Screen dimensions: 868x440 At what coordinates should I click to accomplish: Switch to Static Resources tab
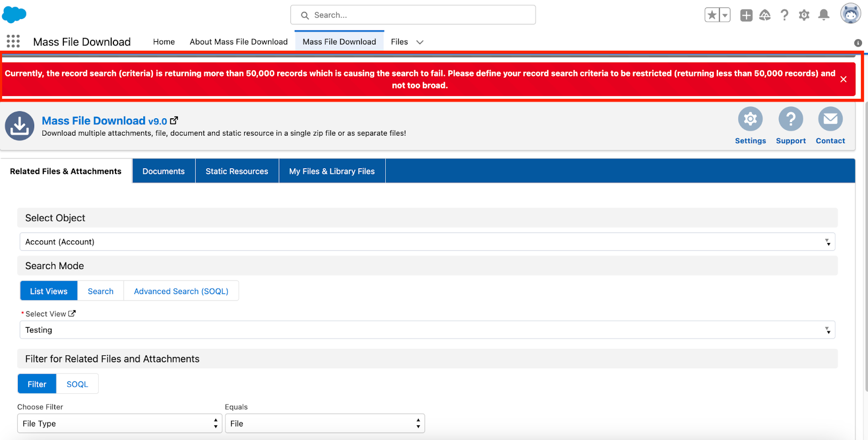(237, 171)
